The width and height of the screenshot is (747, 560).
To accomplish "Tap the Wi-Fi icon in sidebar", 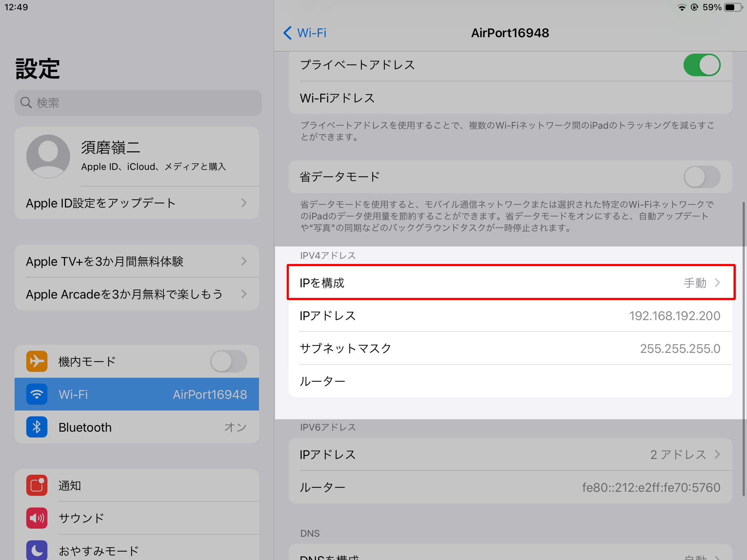I will 37,394.
